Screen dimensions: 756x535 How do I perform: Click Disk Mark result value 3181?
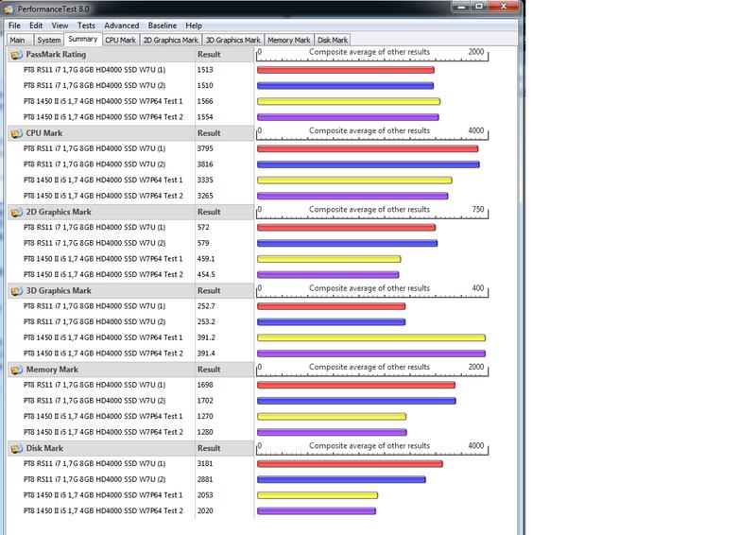(205, 463)
